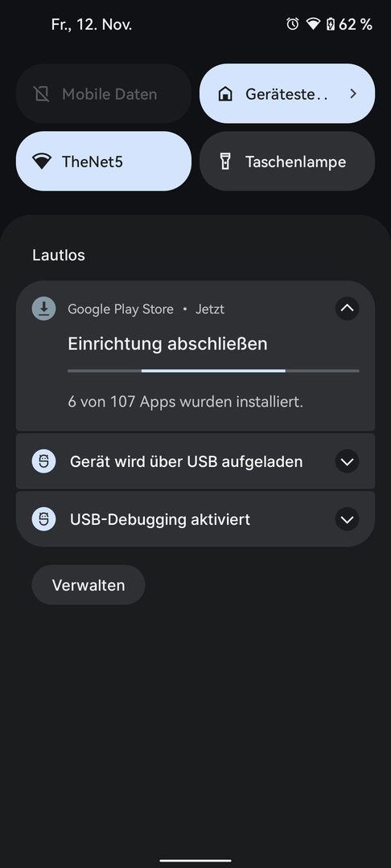Tap the home icon in Gerätesteuerung tile

click(x=224, y=93)
